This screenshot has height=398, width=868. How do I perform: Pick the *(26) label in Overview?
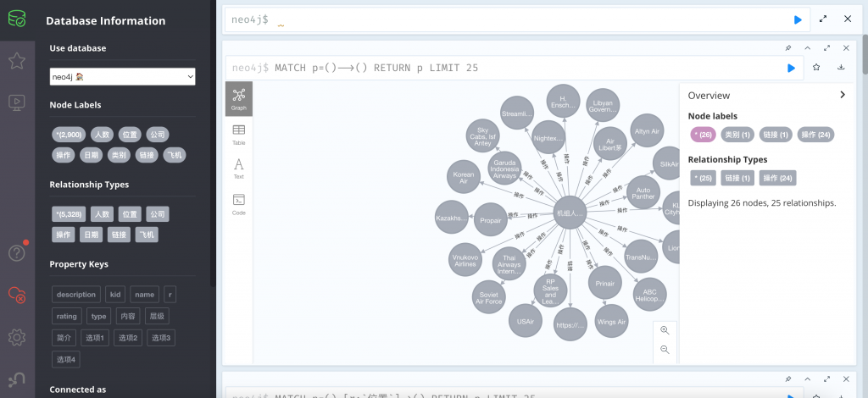click(x=703, y=135)
